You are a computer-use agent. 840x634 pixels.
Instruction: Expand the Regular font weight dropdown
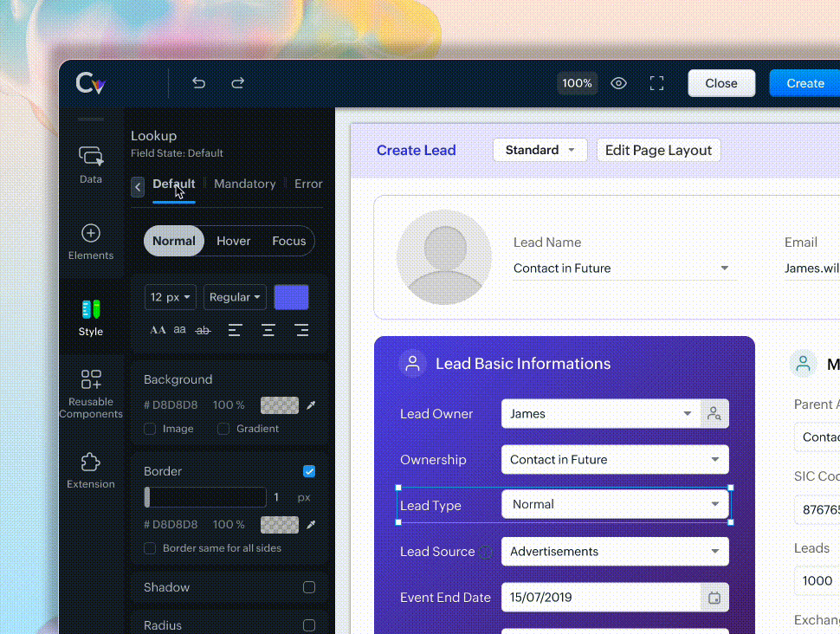[x=235, y=297]
